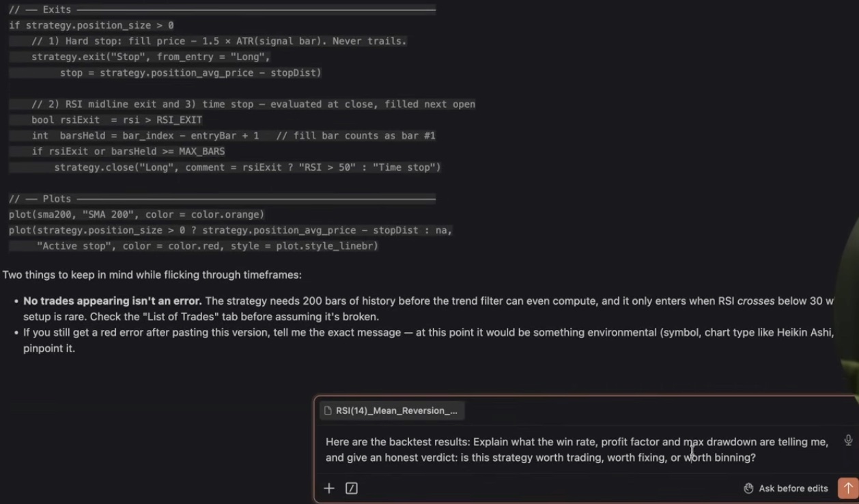The width and height of the screenshot is (859, 504).
Task: Click into the message prompt text field
Action: pyautogui.click(x=577, y=449)
